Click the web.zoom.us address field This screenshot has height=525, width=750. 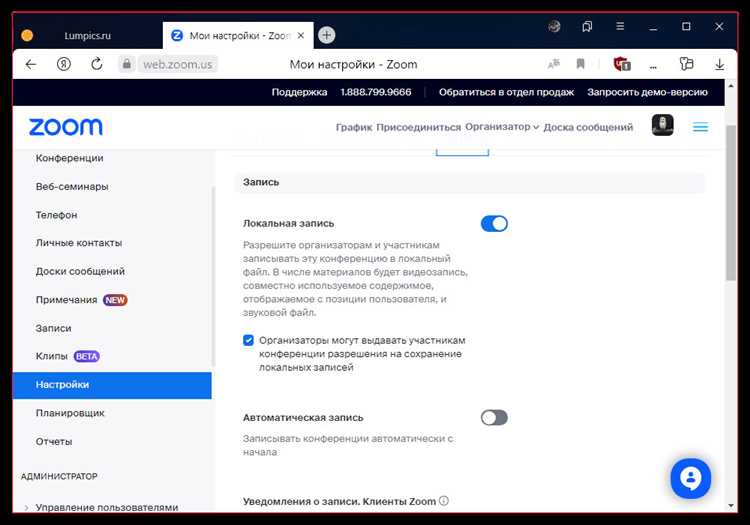tap(177, 64)
